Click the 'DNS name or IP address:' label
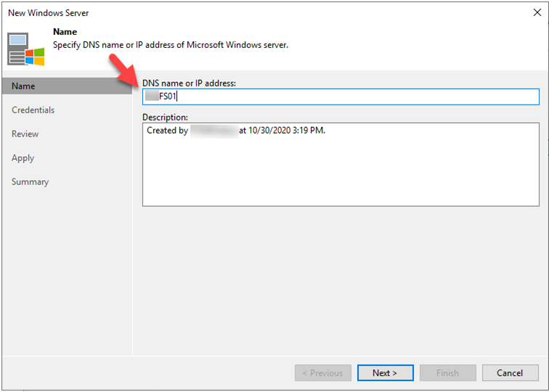The image size is (549, 392). 189,83
